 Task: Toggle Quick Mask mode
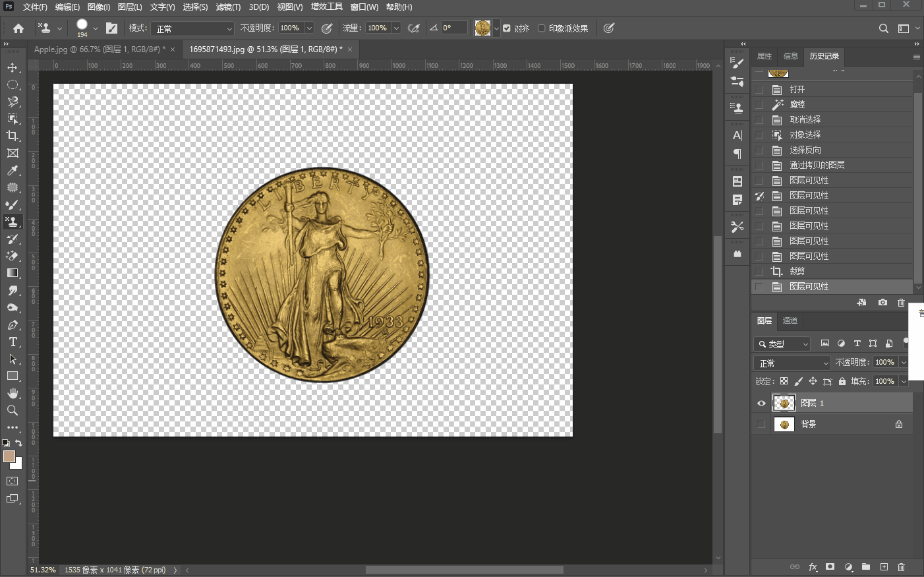(13, 481)
